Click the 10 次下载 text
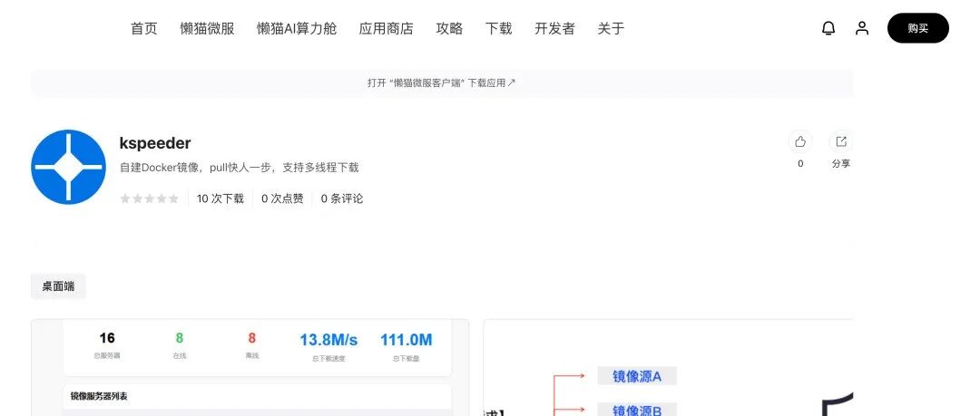Viewport: 980px width, 416px height. click(x=220, y=198)
